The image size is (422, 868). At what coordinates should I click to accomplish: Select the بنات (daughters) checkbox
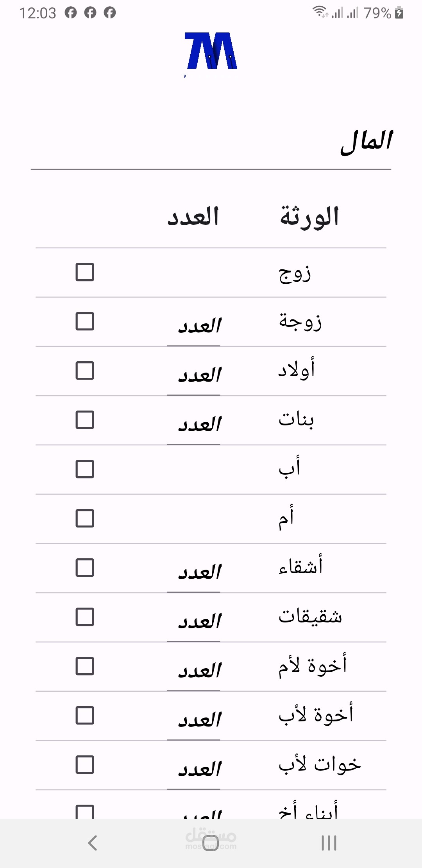click(85, 420)
